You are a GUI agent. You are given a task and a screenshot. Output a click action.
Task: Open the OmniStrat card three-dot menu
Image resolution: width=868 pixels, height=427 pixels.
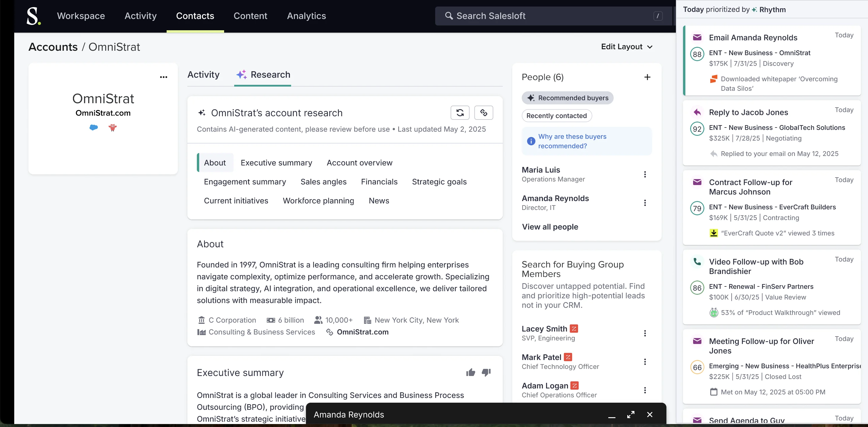(x=163, y=77)
